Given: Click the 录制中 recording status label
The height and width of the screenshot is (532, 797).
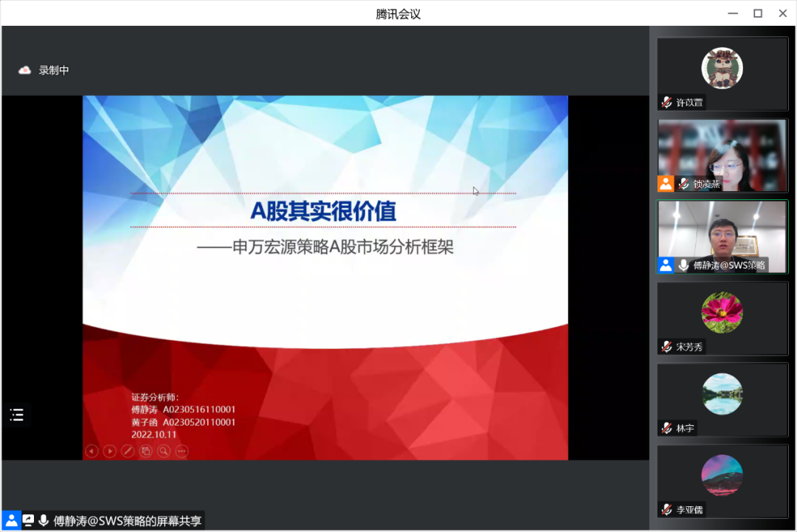Looking at the screenshot, I should pos(54,70).
